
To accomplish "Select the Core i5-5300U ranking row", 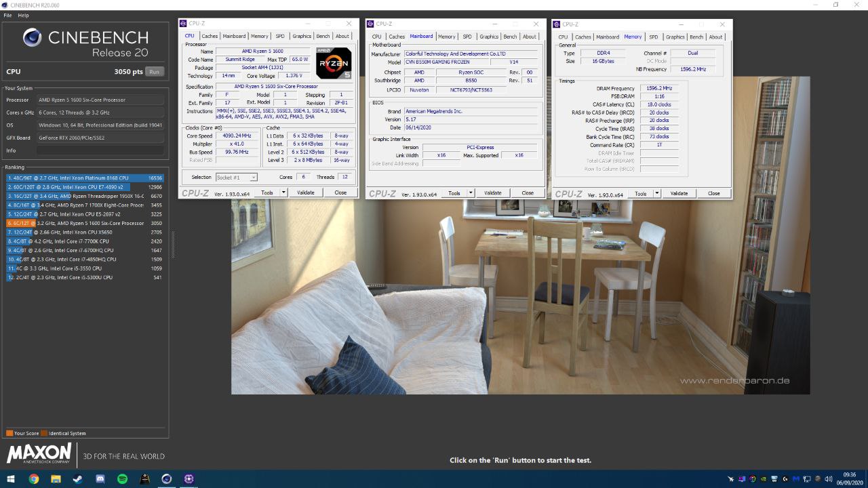I will coord(85,277).
